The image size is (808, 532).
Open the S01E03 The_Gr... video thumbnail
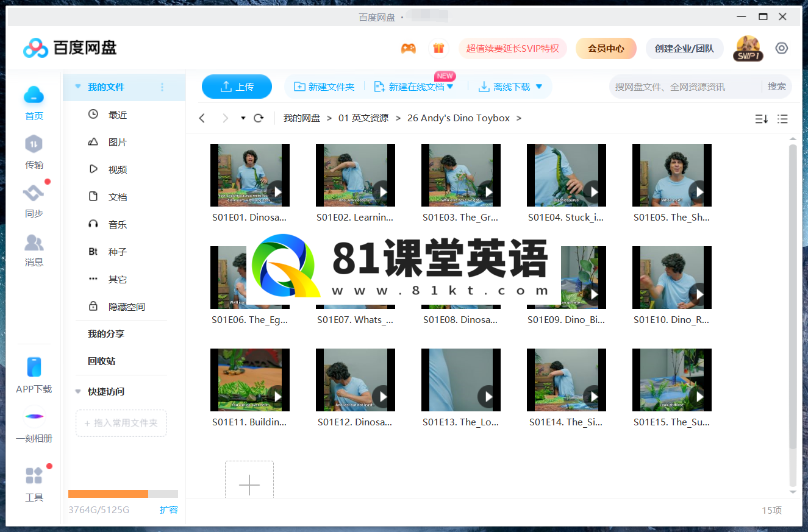point(461,176)
